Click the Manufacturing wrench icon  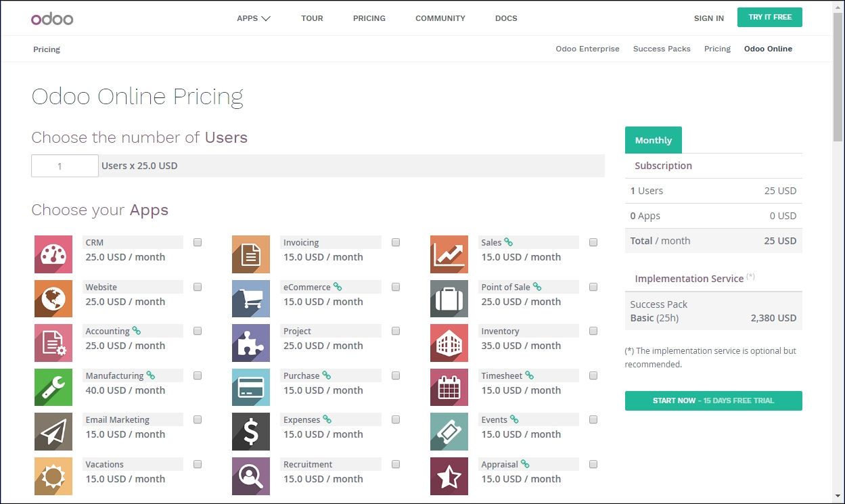[x=53, y=388]
